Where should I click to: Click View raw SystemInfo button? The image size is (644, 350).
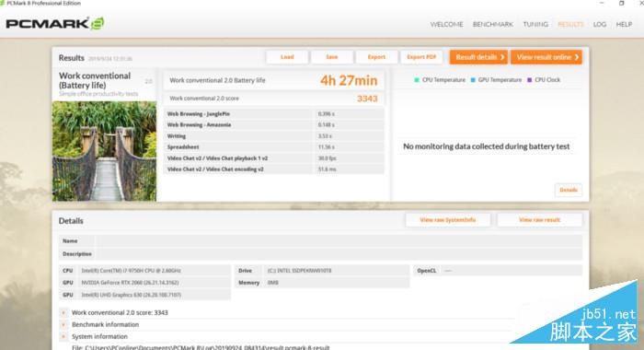(448, 220)
